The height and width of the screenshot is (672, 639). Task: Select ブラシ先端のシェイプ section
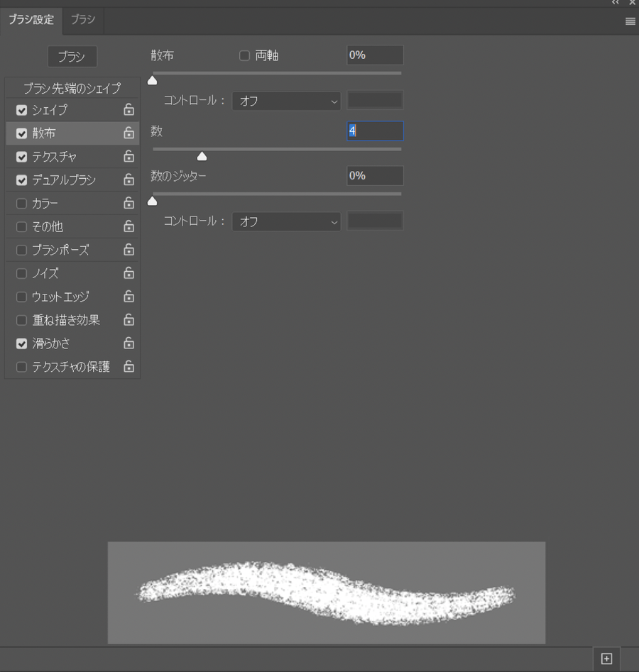tap(72, 88)
